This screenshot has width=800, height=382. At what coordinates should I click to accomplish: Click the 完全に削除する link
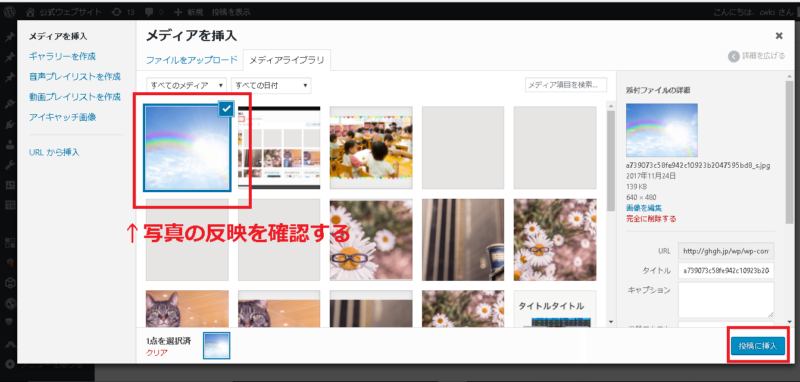pos(651,218)
